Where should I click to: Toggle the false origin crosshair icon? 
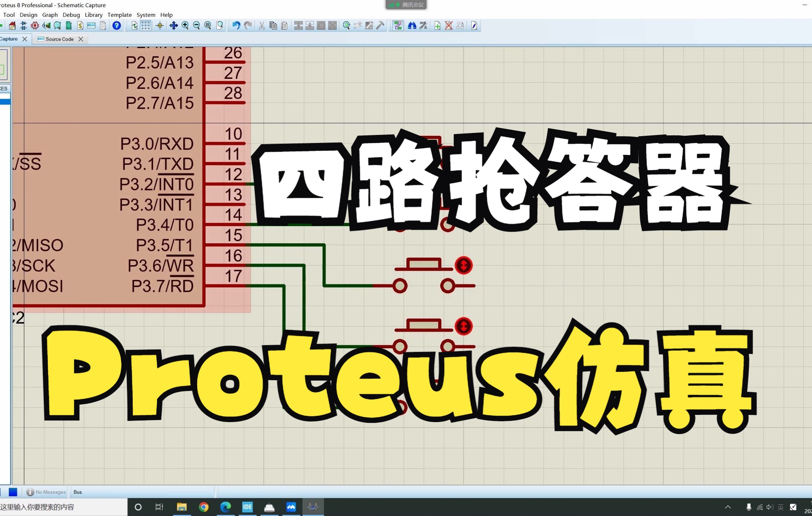[x=160, y=26]
